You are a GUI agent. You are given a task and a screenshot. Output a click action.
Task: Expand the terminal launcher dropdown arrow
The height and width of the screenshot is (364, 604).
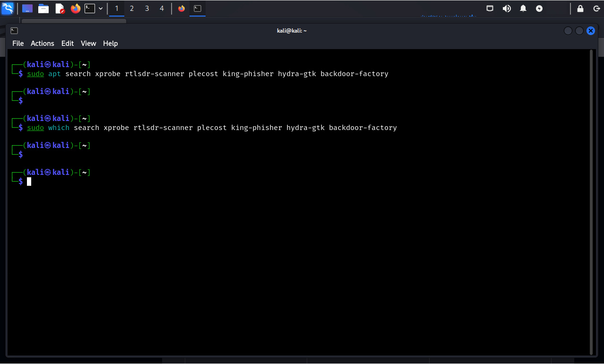point(101,9)
